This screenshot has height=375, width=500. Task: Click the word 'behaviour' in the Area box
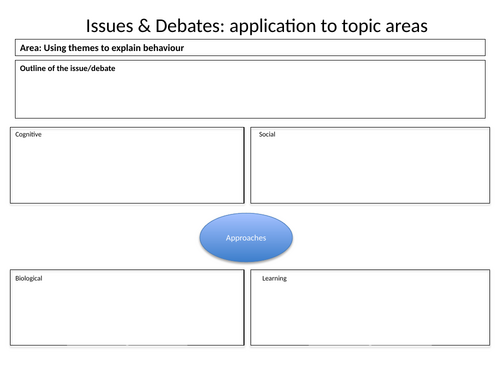pos(164,48)
